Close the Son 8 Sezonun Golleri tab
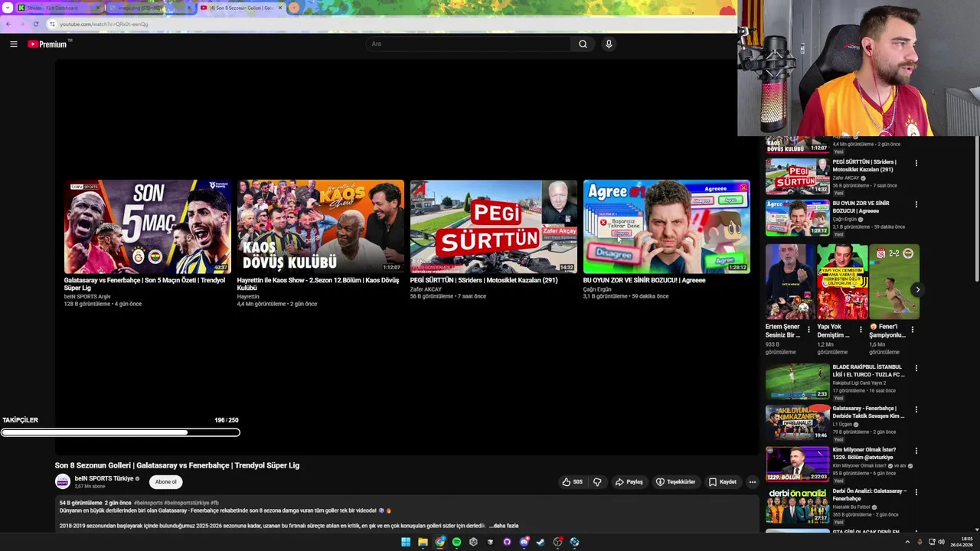Viewport: 980px width, 551px height. click(x=279, y=8)
